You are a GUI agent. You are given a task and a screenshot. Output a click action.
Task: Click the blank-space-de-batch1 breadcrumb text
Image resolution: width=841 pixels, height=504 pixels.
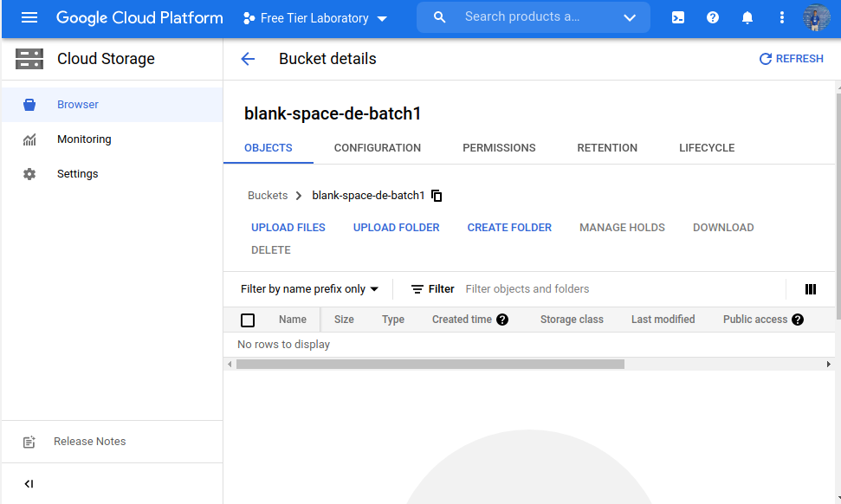368,196
